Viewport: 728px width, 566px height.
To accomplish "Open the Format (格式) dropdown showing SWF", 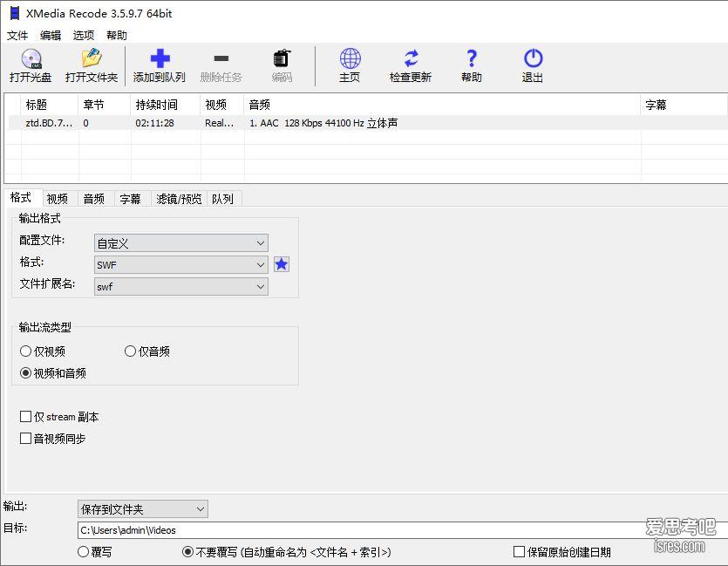I will (x=181, y=264).
